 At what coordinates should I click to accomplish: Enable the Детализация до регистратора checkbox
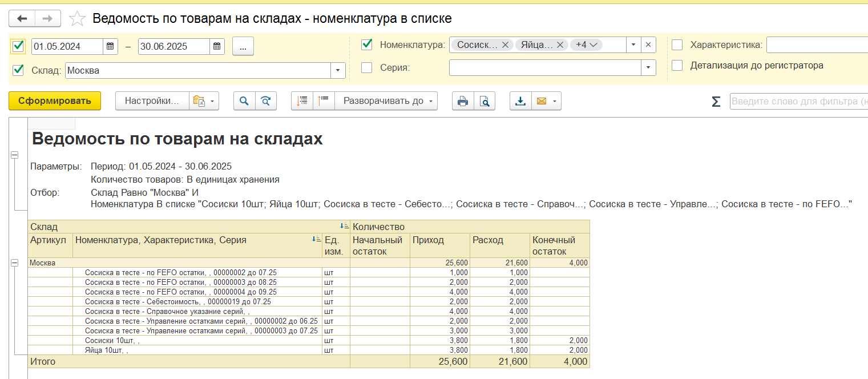point(677,66)
